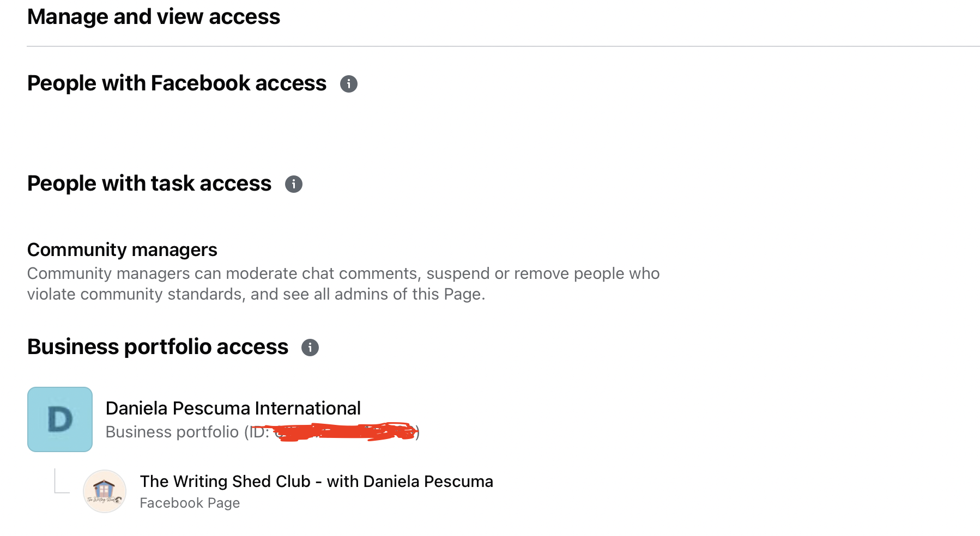Viewport: 980px width, 536px height.
Task: Click the divider line under Manage and view access
Action: click(503, 46)
